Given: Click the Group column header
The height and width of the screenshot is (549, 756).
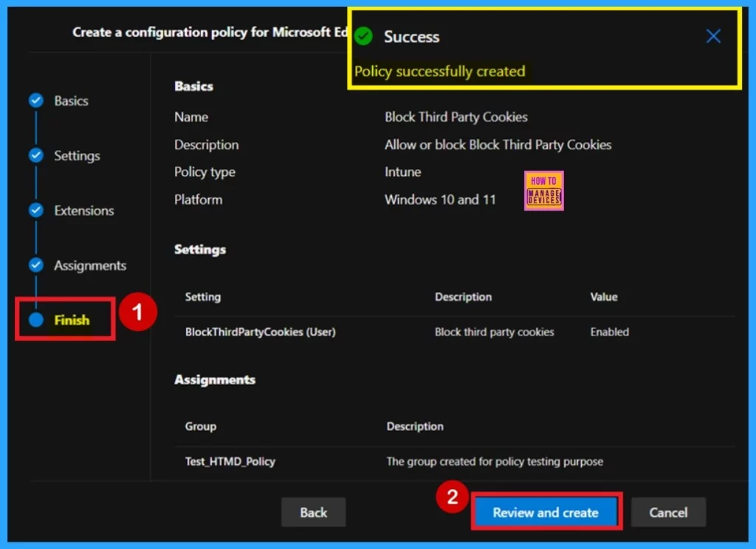Looking at the screenshot, I should 201,426.
